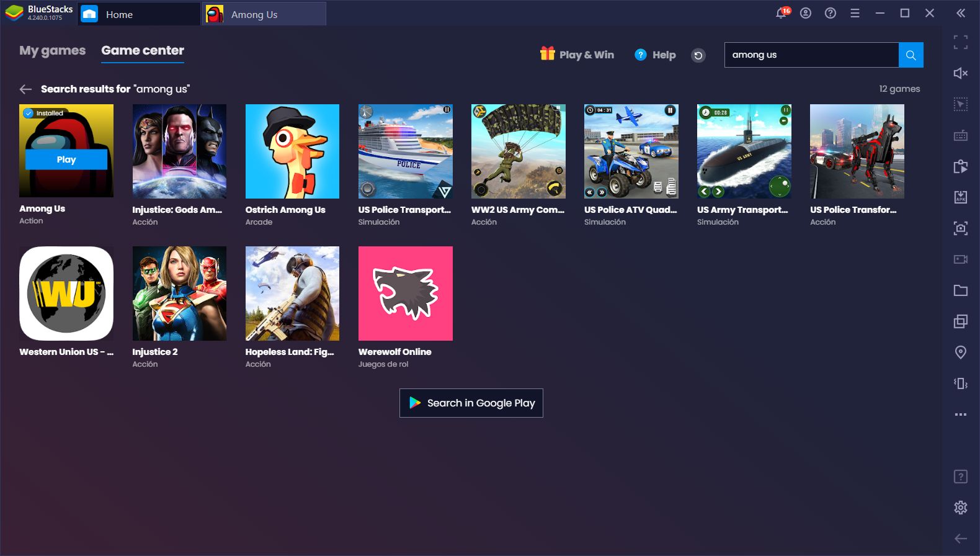Start screen recording from sidebar

(961, 259)
